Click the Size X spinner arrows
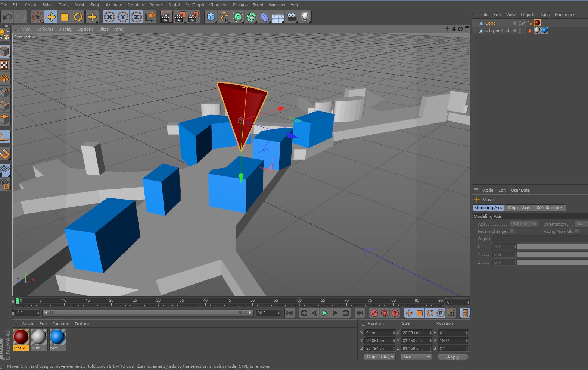The image size is (588, 370). 430,333
